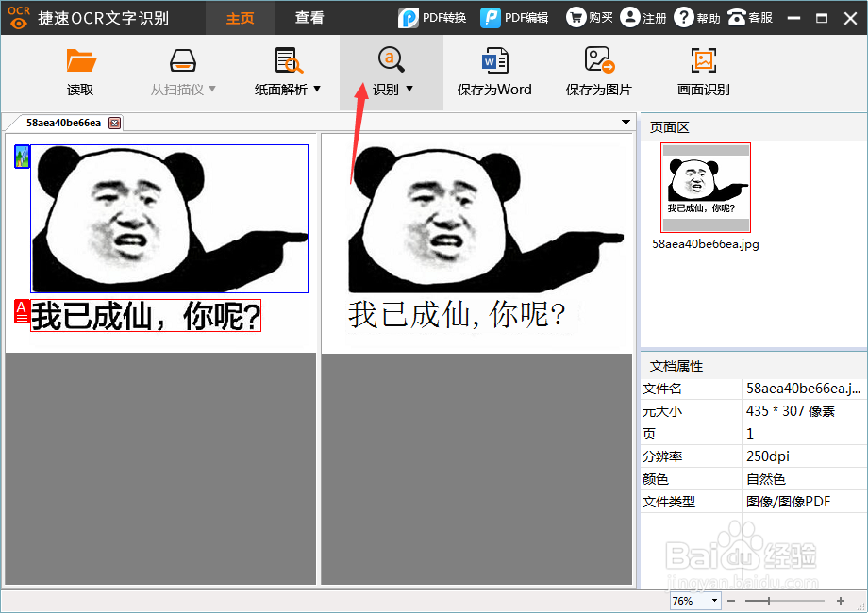Maximize the OCR application window
The width and height of the screenshot is (868, 613).
pyautogui.click(x=822, y=18)
